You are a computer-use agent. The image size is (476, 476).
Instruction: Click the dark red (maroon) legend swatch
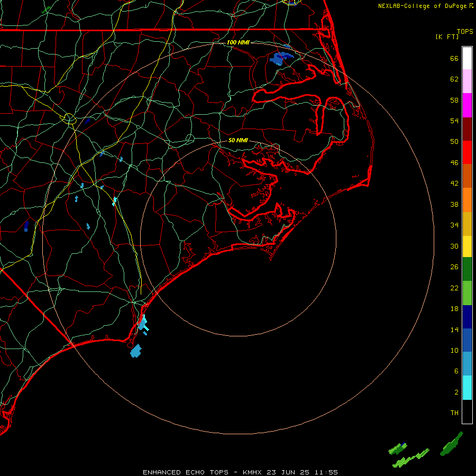pyautogui.click(x=467, y=129)
